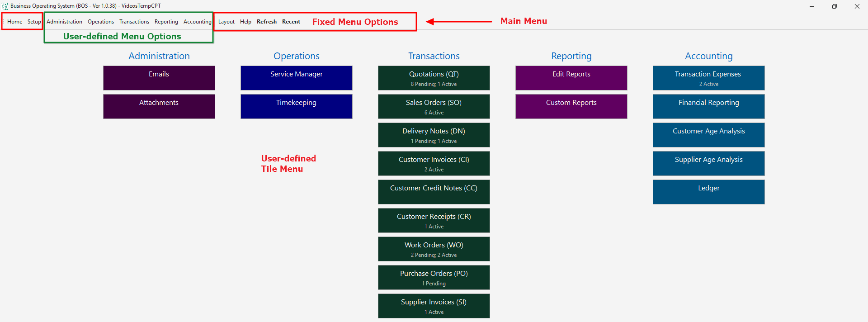
Task: Open Quotations (QT) tile
Action: pos(434,78)
